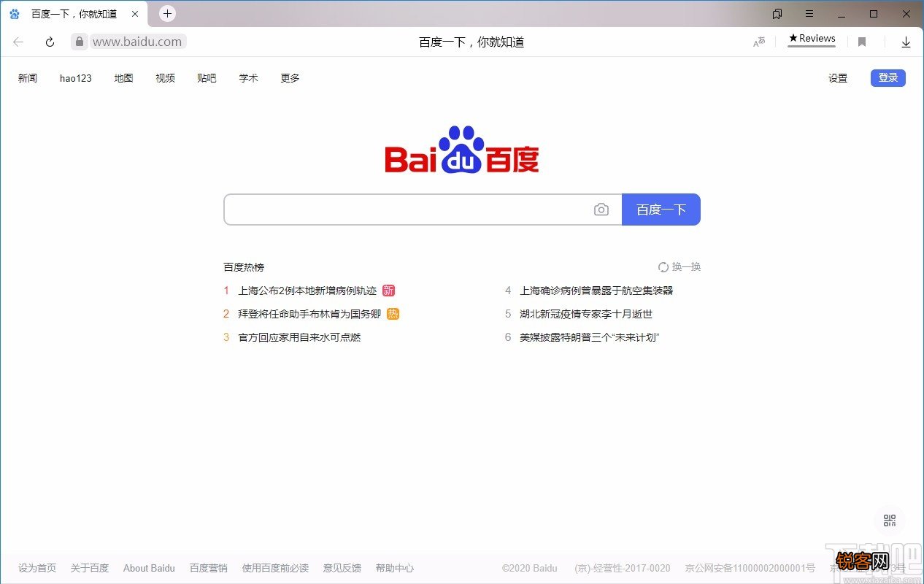The height and width of the screenshot is (584, 924).
Task: Open the QR code floating button
Action: (890, 520)
